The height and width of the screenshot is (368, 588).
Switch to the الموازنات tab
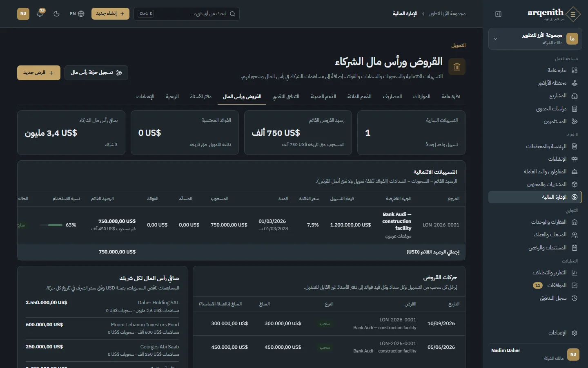[421, 96]
